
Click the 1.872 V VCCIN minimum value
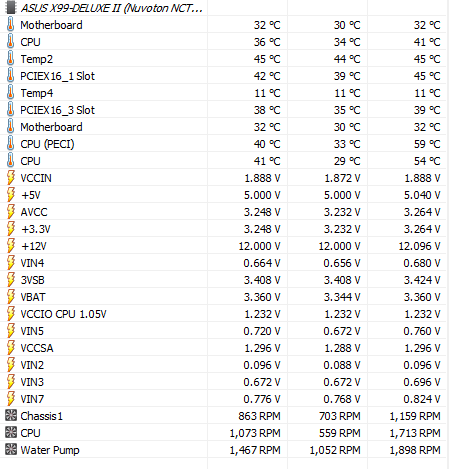click(x=342, y=178)
